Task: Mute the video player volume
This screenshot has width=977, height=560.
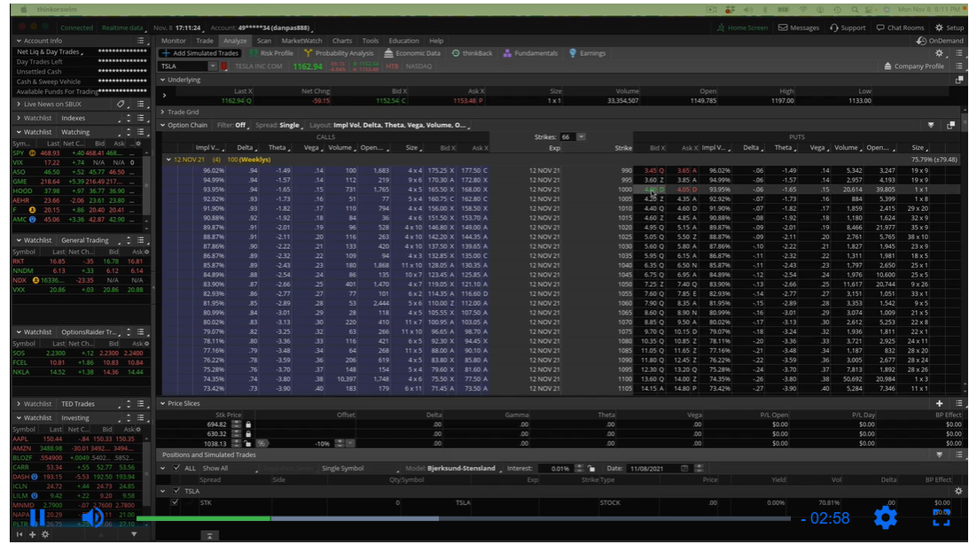Action: coord(93,517)
